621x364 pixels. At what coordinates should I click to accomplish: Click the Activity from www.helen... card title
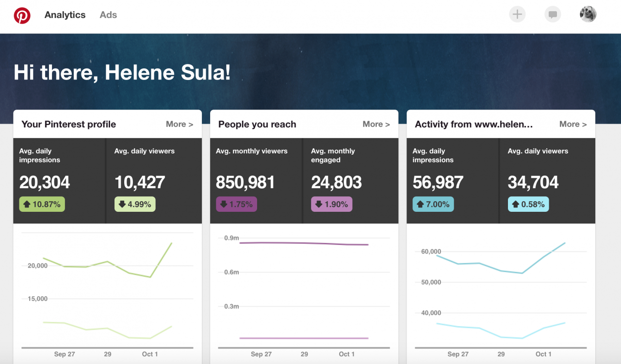[474, 124]
